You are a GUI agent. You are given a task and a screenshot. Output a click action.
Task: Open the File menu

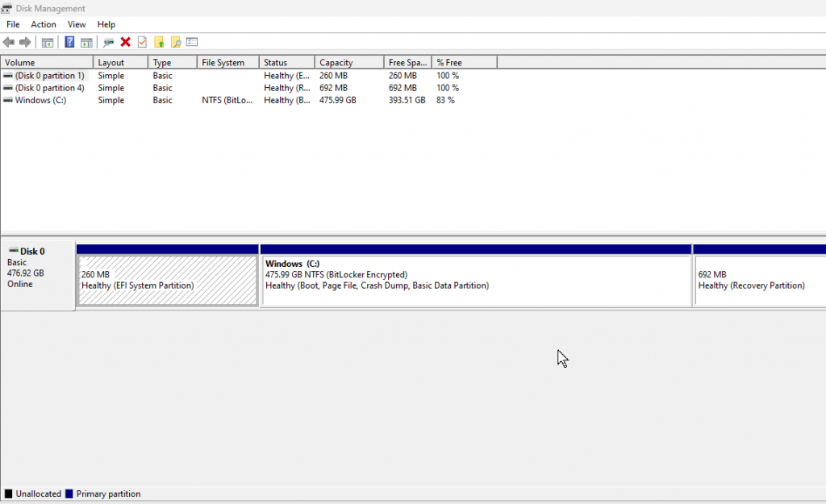point(13,24)
